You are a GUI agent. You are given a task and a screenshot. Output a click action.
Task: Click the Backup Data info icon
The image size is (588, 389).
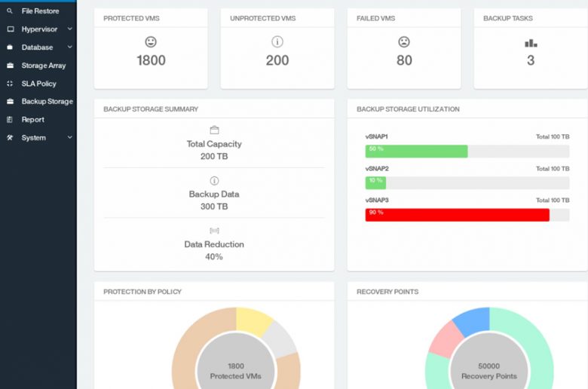pos(214,181)
